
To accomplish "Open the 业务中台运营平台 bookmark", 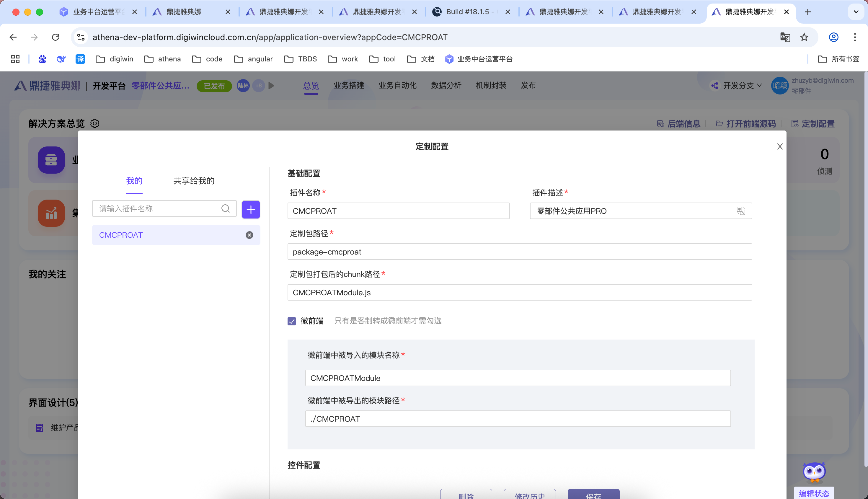I will (x=479, y=59).
